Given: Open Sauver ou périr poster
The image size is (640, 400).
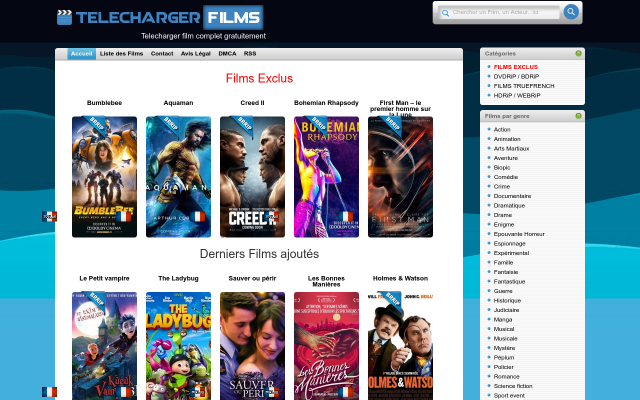Looking at the screenshot, I should coord(252,346).
